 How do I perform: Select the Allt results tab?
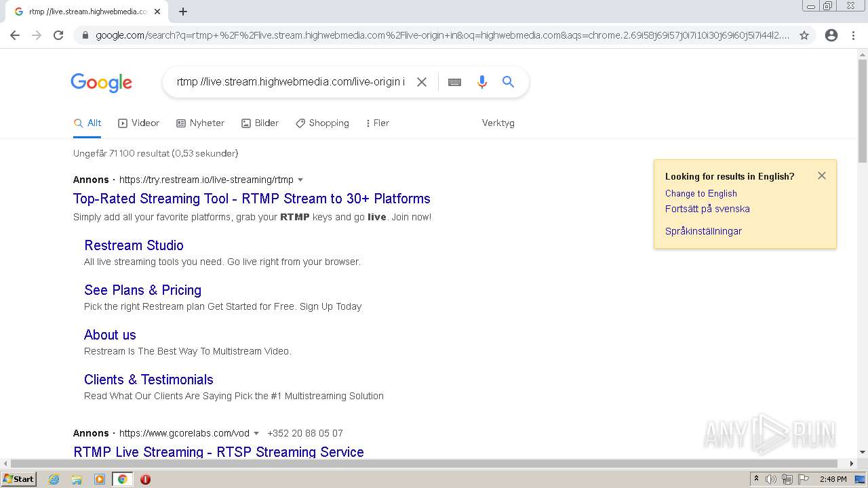(x=87, y=123)
